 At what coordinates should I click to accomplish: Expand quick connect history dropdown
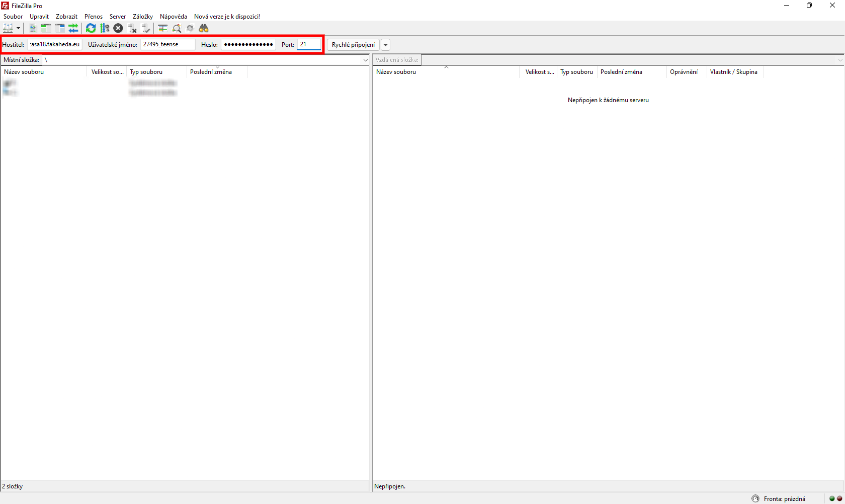(x=386, y=45)
